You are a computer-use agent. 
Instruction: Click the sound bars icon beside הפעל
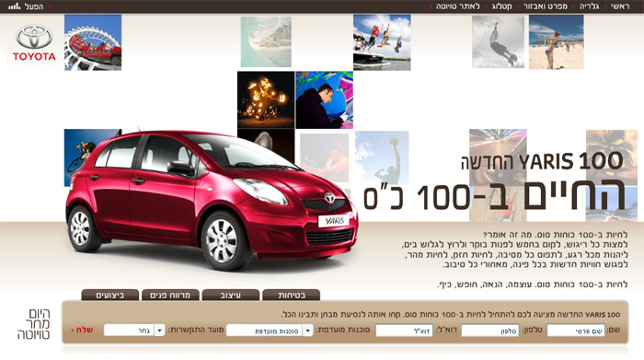pos(15,6)
